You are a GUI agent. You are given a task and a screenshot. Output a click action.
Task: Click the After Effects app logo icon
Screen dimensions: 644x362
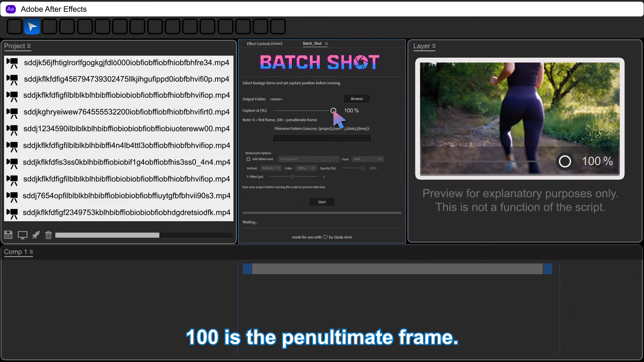click(11, 9)
